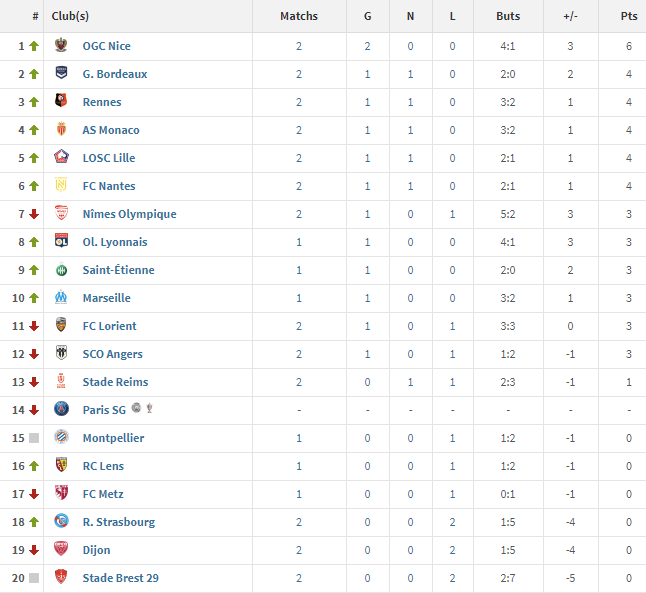Open the FC Lorient link
Image resolution: width=646 pixels, height=593 pixels.
click(109, 326)
